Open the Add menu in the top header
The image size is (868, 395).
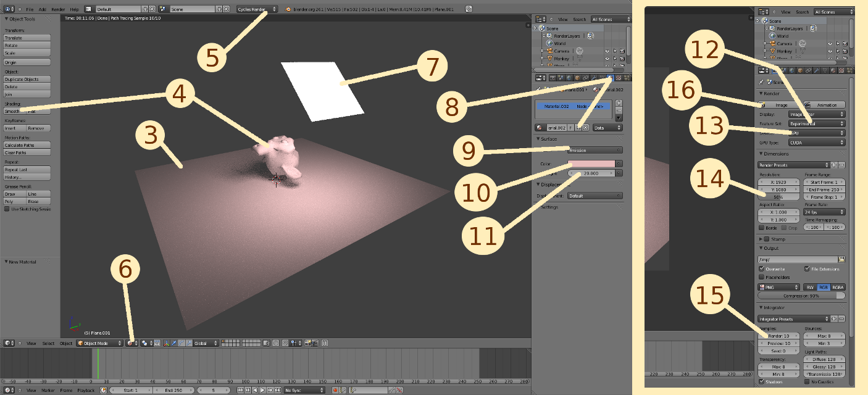tap(42, 9)
